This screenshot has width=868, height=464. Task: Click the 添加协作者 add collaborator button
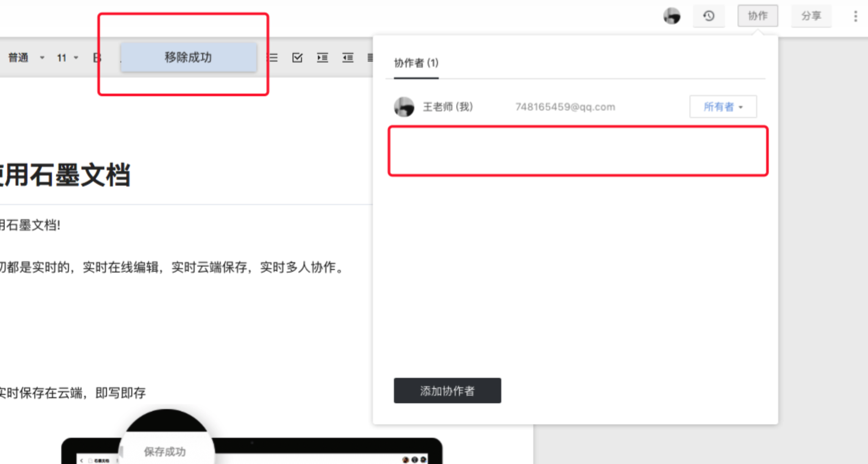447,391
